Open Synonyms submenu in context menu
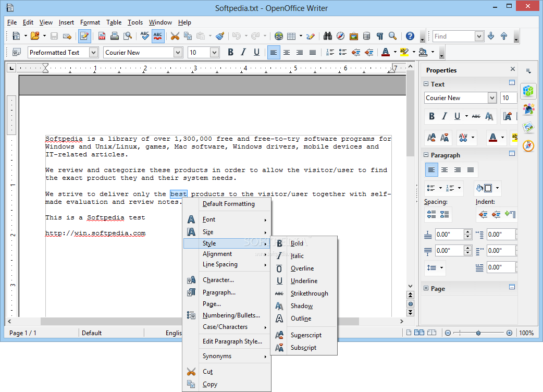The height and width of the screenshot is (392, 543). pyautogui.click(x=227, y=356)
